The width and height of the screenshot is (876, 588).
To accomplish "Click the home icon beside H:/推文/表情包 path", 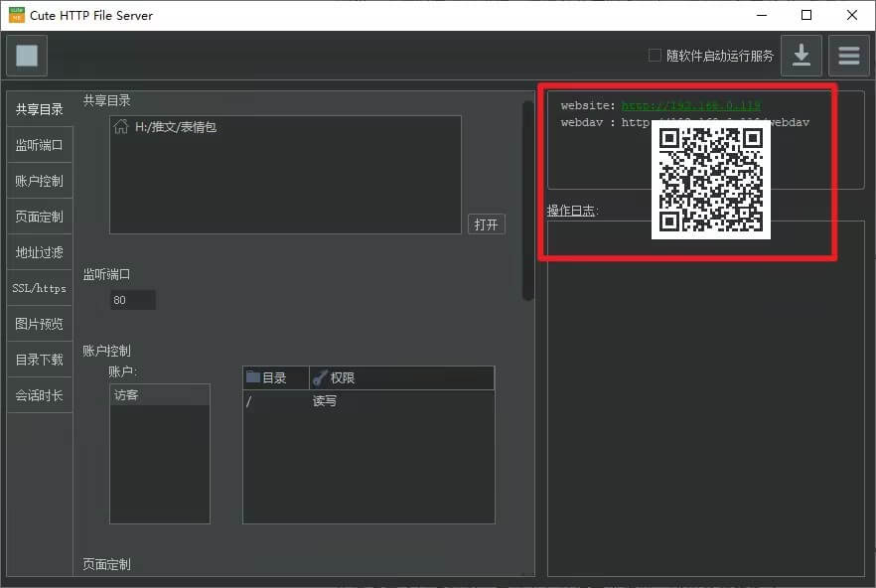I will (120, 126).
